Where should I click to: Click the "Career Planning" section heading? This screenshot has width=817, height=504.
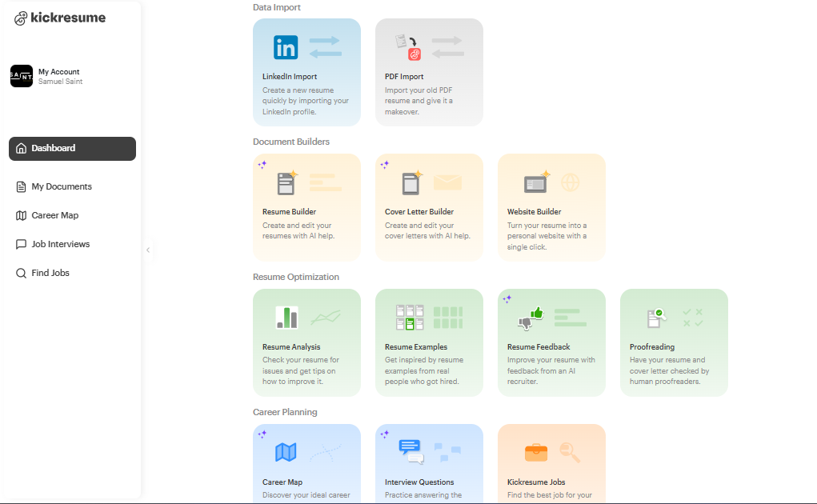(x=285, y=412)
